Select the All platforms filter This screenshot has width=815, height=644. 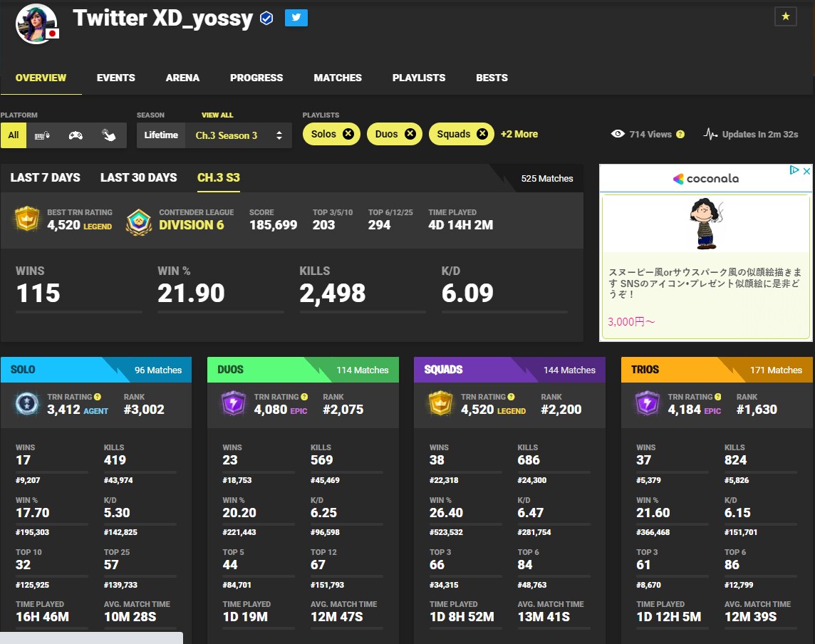(14, 135)
